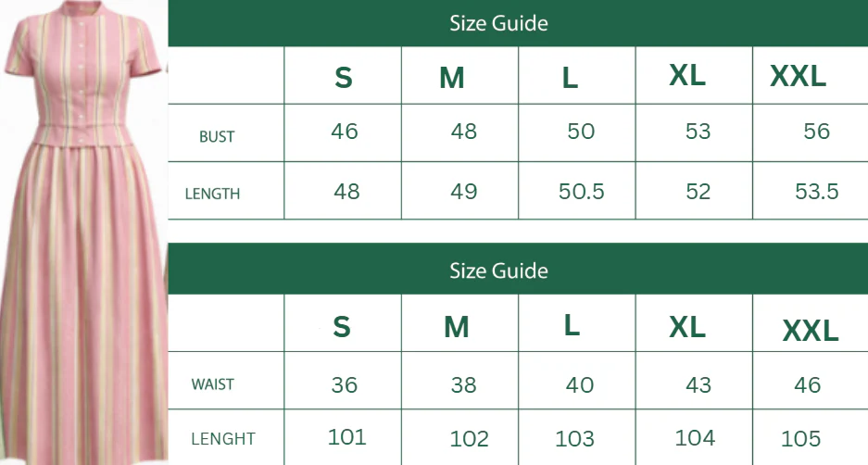Screen dimensions: 868x465
Task: Click skirt length value 101
Action: tap(347, 437)
